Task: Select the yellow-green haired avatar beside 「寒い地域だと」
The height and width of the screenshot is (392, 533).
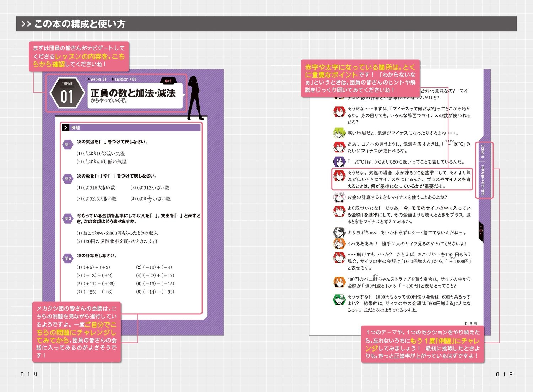Action: click(x=339, y=133)
